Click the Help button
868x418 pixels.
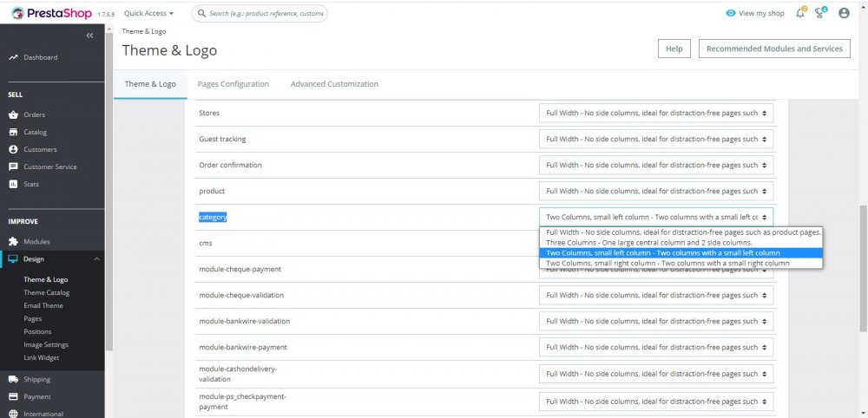point(674,49)
